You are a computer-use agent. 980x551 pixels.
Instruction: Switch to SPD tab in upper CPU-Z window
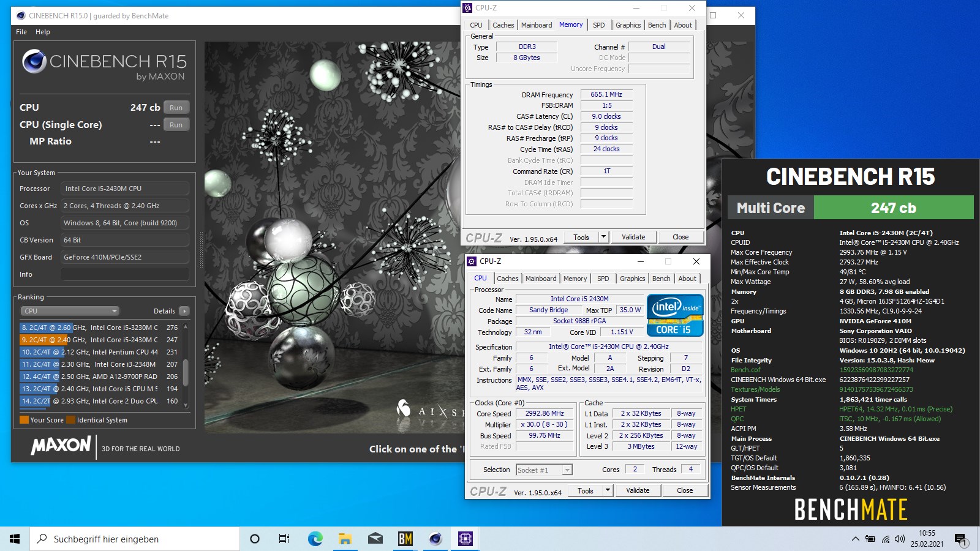[599, 25]
